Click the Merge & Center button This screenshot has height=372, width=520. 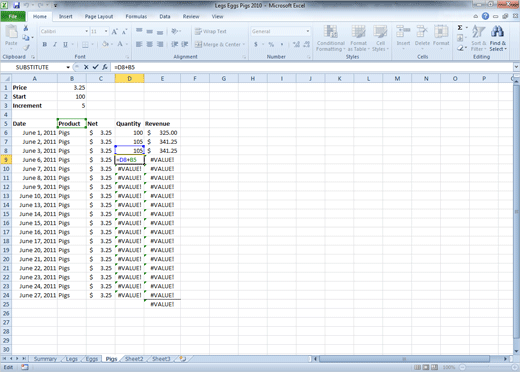(220, 44)
